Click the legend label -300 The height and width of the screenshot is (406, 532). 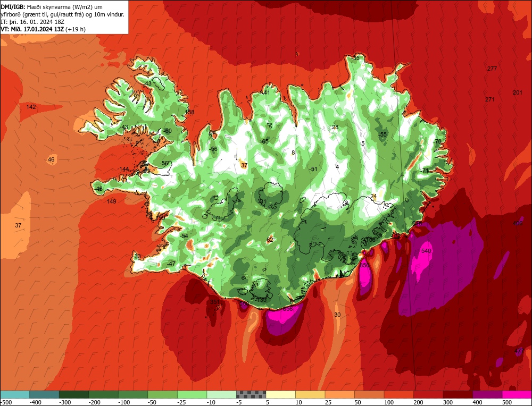[65, 402]
